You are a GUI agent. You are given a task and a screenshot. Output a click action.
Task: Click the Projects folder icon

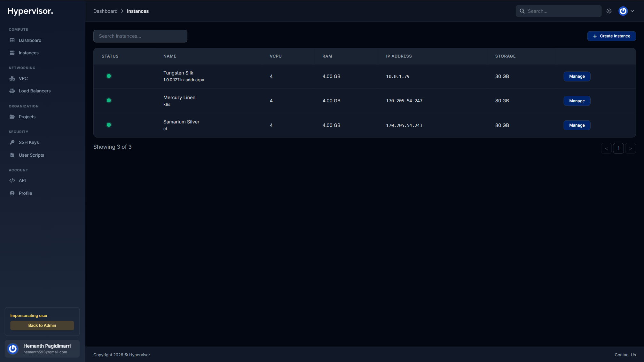(x=12, y=117)
